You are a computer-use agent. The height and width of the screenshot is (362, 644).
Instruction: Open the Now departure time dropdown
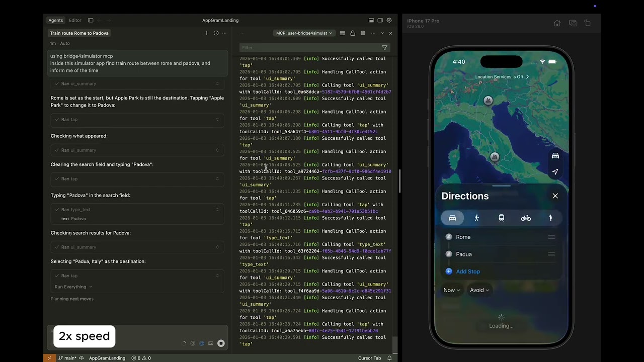tap(451, 290)
